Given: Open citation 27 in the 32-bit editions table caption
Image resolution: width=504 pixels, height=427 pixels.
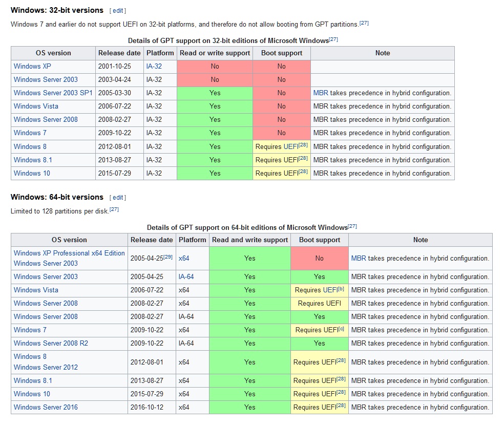Looking at the screenshot, I should click(333, 39).
